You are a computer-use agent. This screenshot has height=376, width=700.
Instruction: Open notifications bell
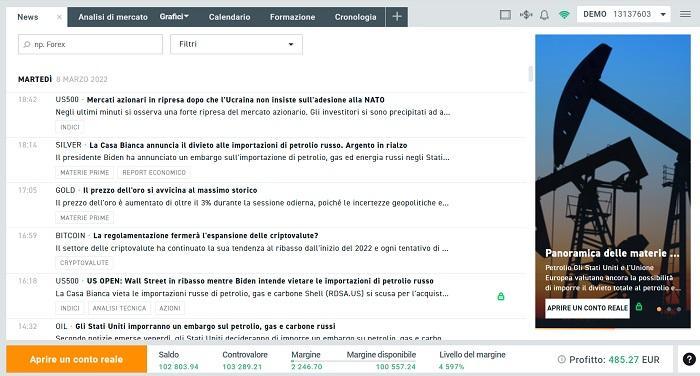[x=544, y=15]
